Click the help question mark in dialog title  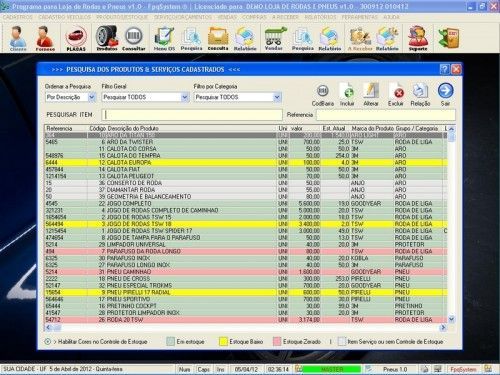point(444,69)
